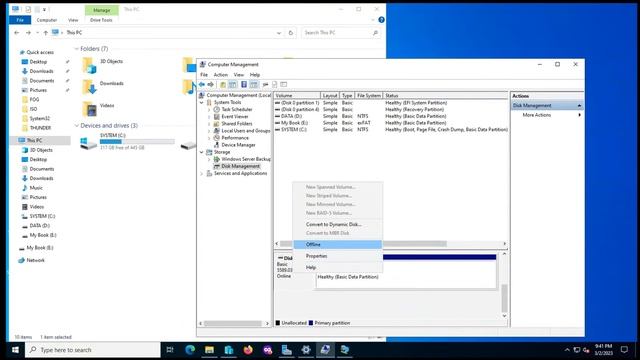Expand the Task Scheduler tree node
Viewport: 640px width, 360px height.
209,110
